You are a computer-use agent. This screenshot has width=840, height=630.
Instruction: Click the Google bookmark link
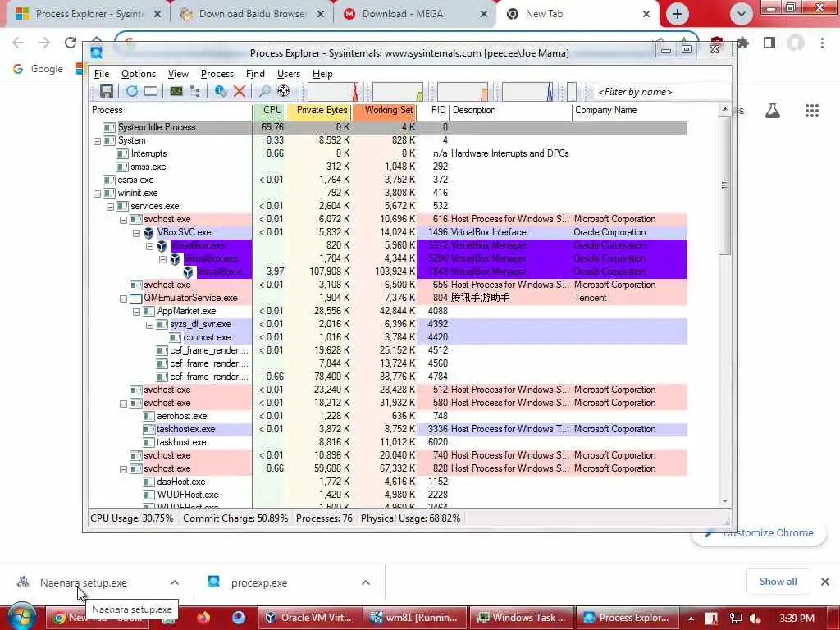click(39, 69)
